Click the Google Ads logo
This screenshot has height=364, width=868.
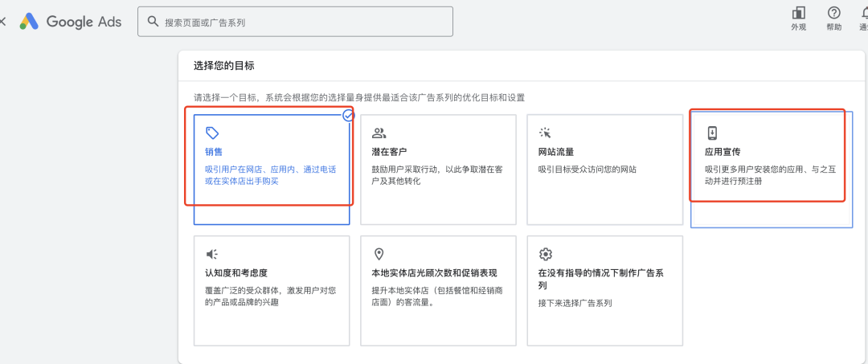(70, 22)
